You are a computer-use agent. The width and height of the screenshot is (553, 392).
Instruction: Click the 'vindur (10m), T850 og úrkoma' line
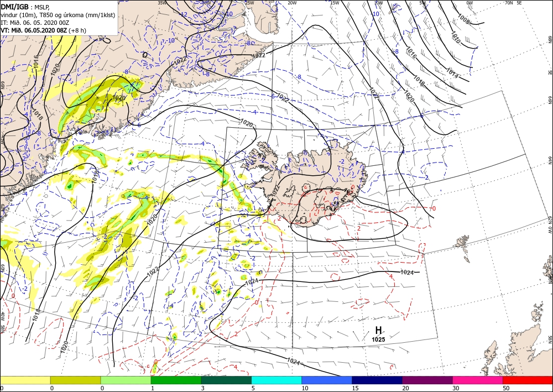[x=58, y=14]
